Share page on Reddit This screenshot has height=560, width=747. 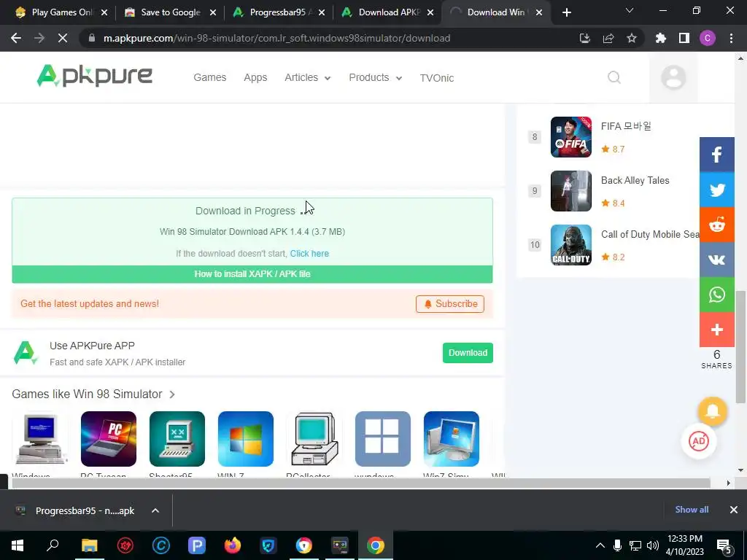(716, 225)
